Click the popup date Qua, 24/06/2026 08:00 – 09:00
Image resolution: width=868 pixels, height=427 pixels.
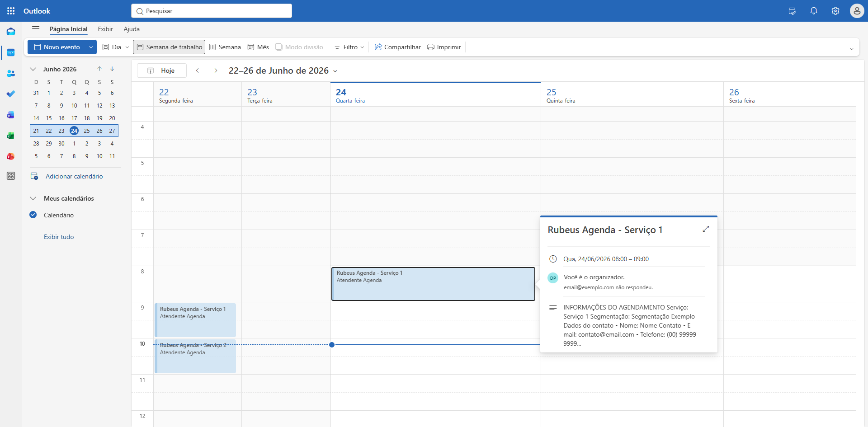[606, 259]
